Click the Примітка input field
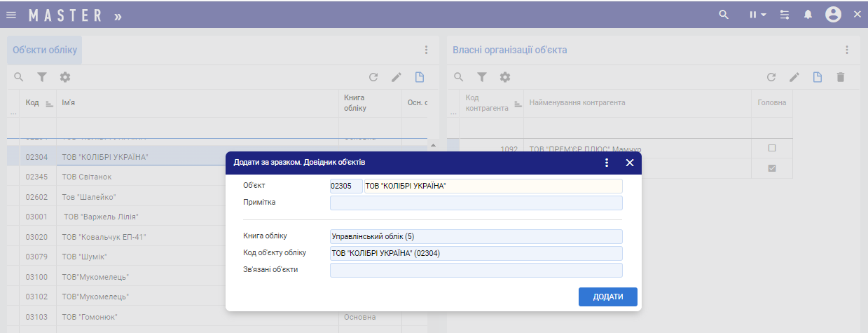868x333 pixels. coord(476,203)
